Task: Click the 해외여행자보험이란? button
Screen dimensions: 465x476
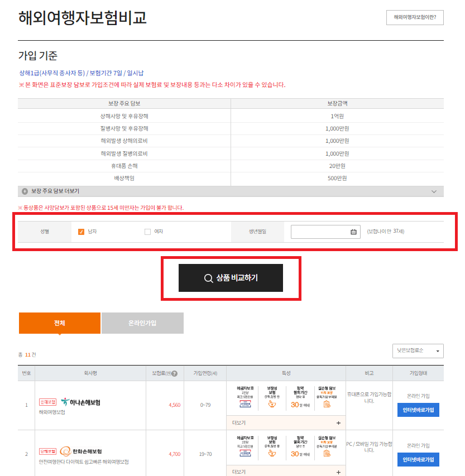Action: coord(415,17)
